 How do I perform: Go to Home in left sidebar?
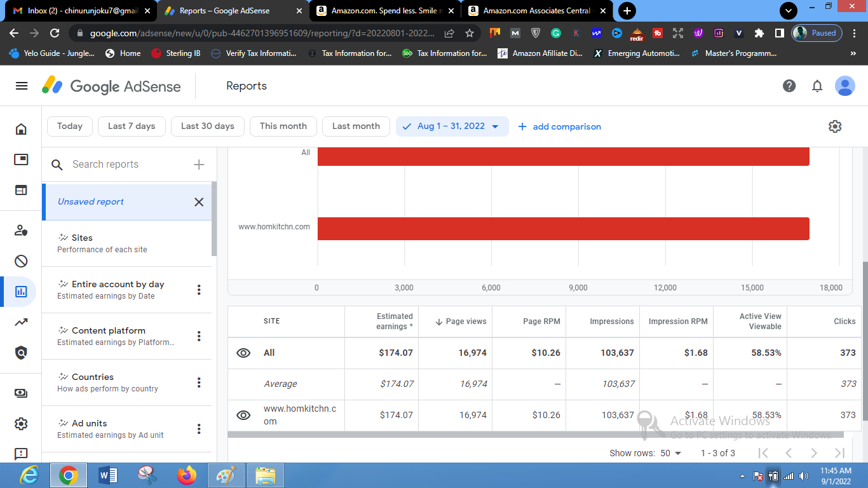coord(21,129)
